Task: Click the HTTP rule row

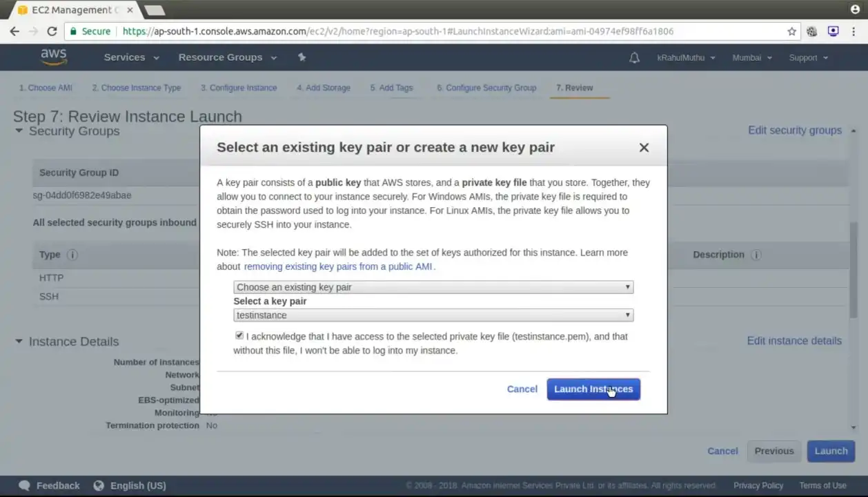Action: pos(51,277)
